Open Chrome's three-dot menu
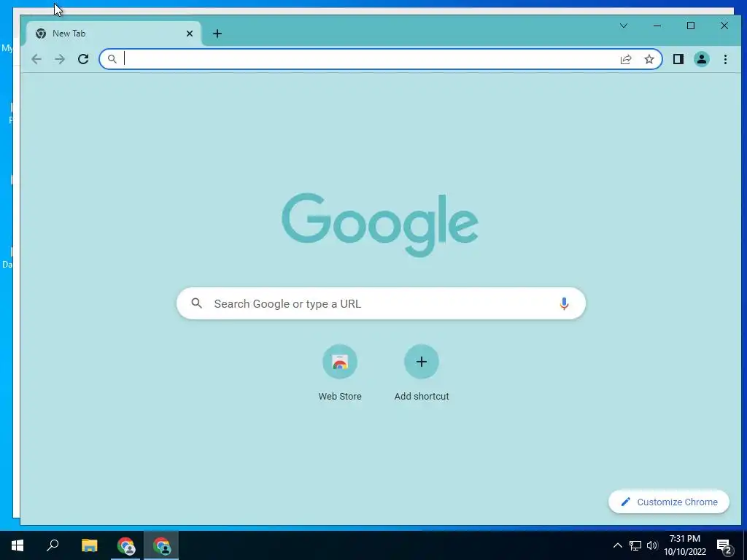 pyautogui.click(x=725, y=59)
